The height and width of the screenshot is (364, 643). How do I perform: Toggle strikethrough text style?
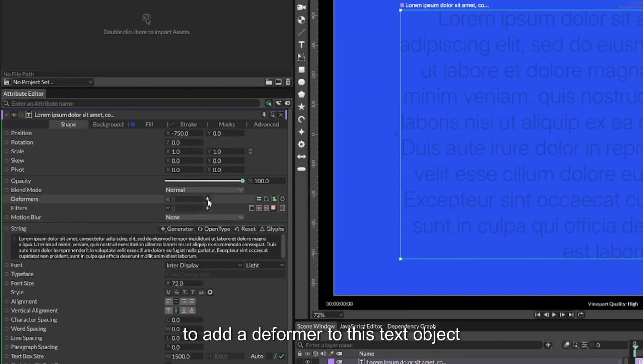click(x=176, y=292)
